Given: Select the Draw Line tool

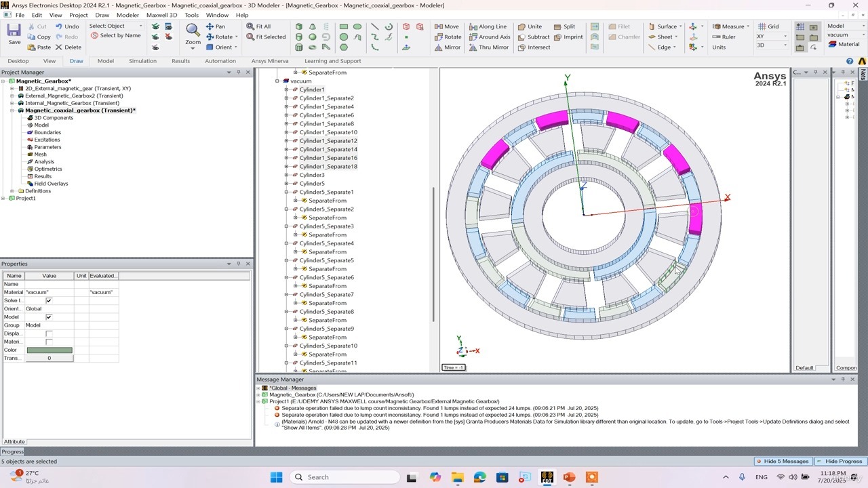Looking at the screenshot, I should tap(374, 26).
